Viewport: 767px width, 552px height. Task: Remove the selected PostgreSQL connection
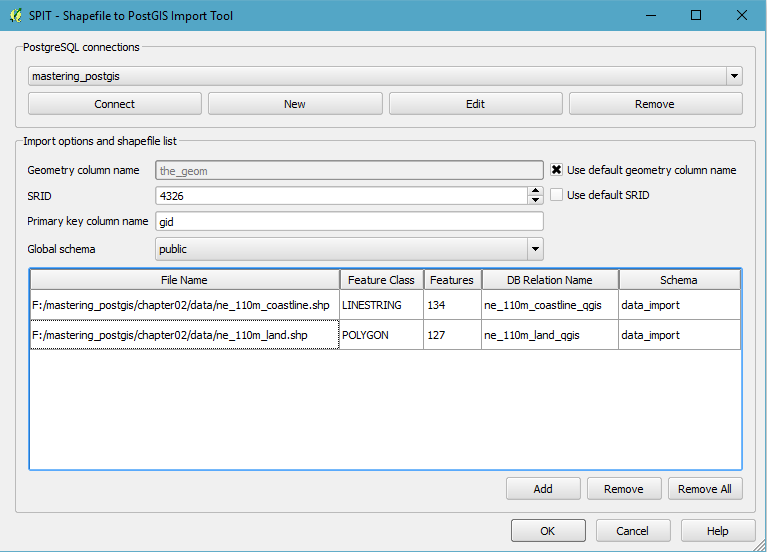[655, 104]
